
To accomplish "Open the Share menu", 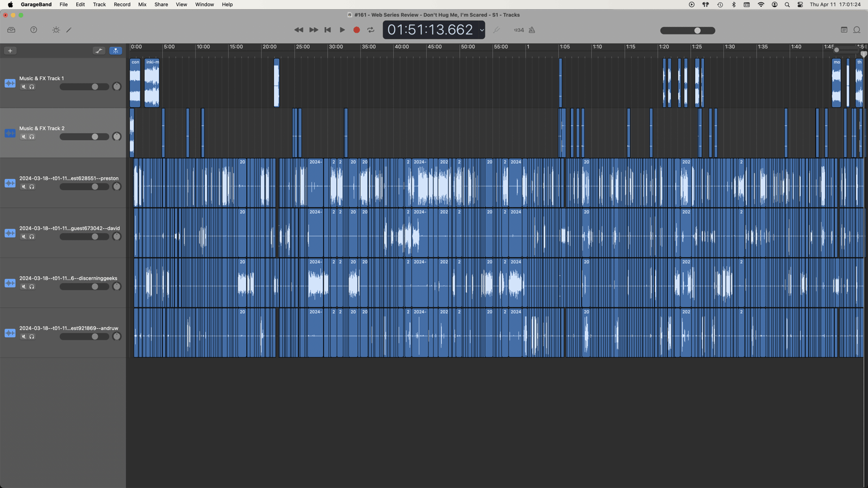I will tap(161, 5).
